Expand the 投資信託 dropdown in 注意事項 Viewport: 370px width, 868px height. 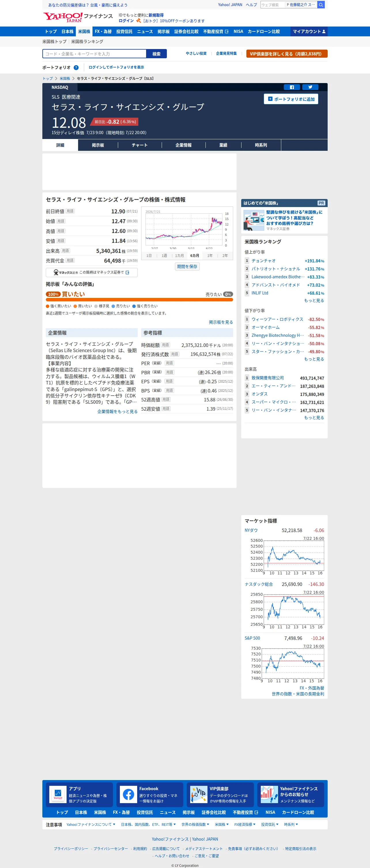[x=270, y=824]
